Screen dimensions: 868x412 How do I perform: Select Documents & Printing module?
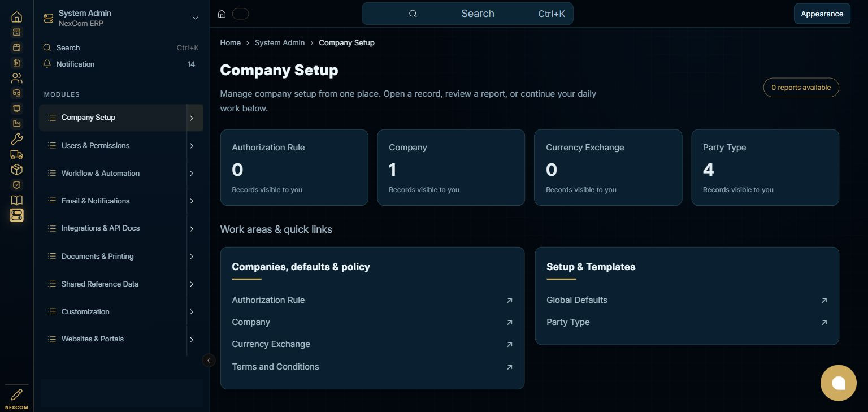pyautogui.click(x=112, y=256)
